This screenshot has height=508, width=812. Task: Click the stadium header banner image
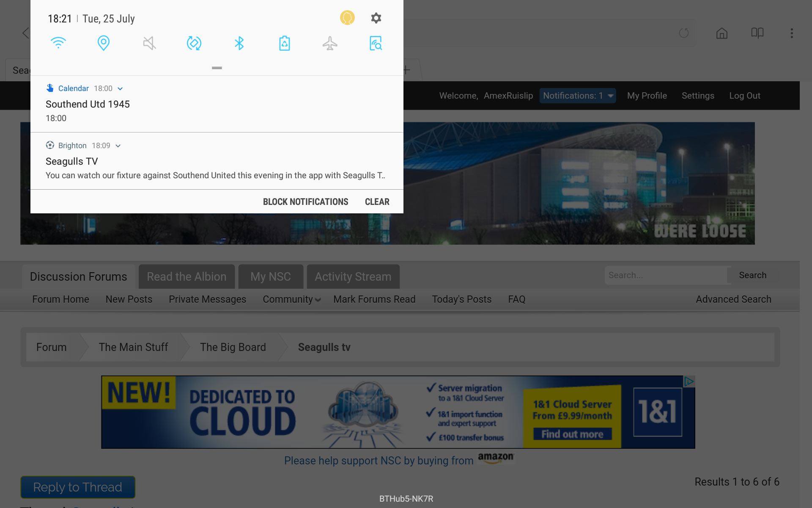579,183
